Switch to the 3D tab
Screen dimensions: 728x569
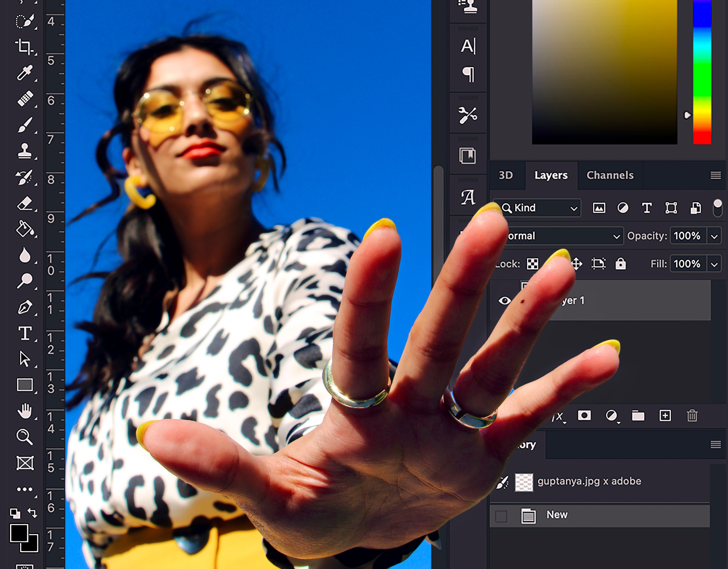point(506,175)
